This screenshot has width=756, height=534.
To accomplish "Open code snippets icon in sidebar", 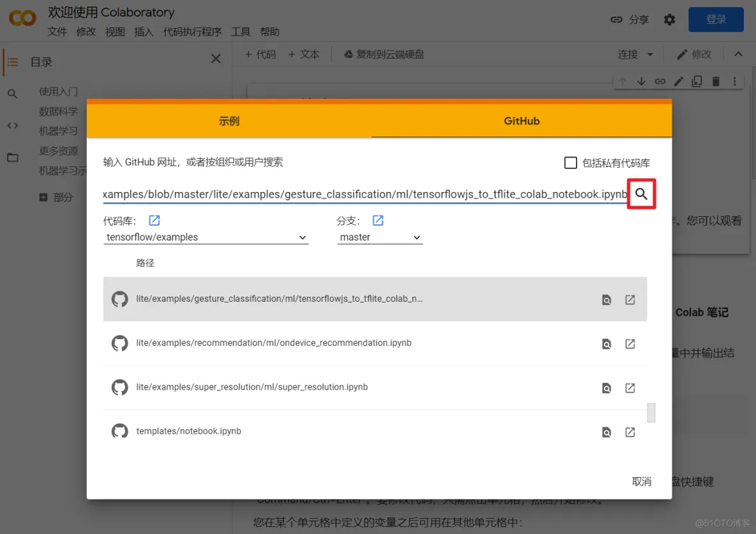I will pos(13,125).
